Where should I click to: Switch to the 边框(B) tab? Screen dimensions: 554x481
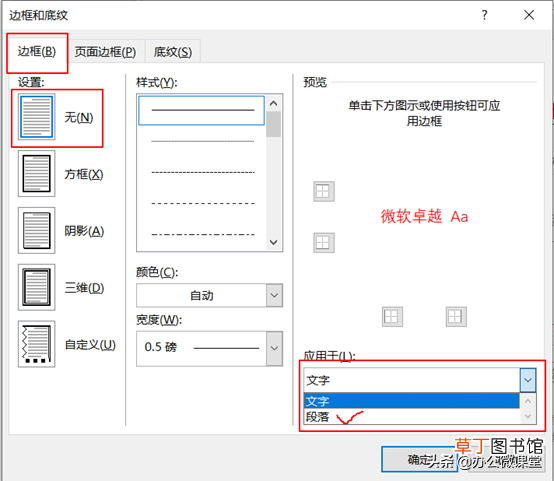pyautogui.click(x=37, y=52)
